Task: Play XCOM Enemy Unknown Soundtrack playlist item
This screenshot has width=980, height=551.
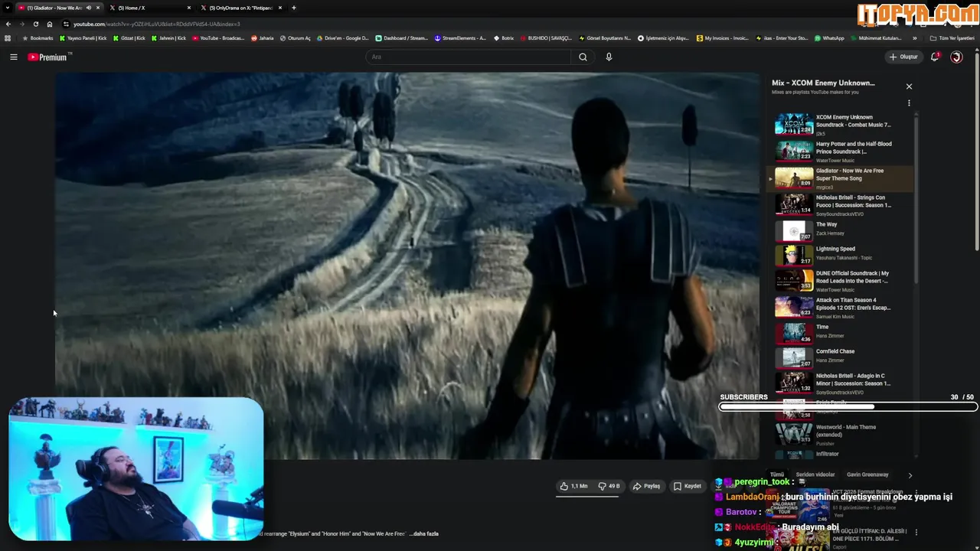Action: (840, 125)
